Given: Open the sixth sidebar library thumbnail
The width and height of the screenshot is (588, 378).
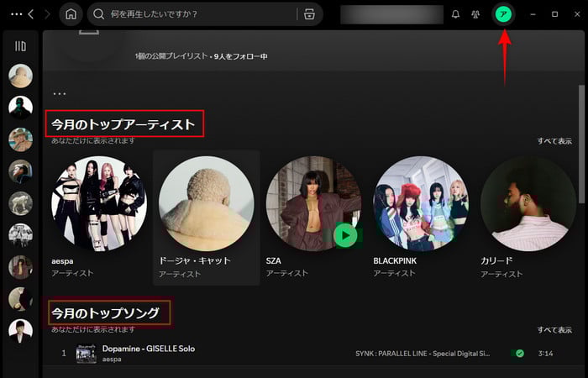Looking at the screenshot, I should tap(21, 235).
